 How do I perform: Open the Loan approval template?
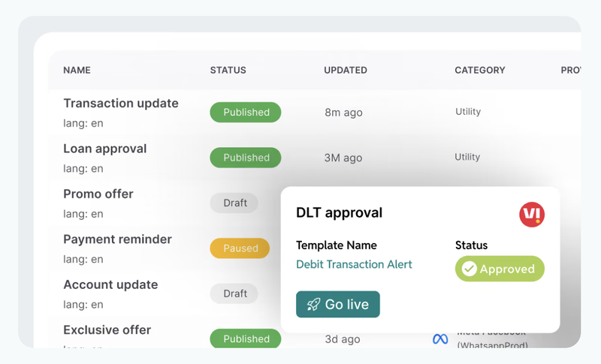[x=105, y=149]
